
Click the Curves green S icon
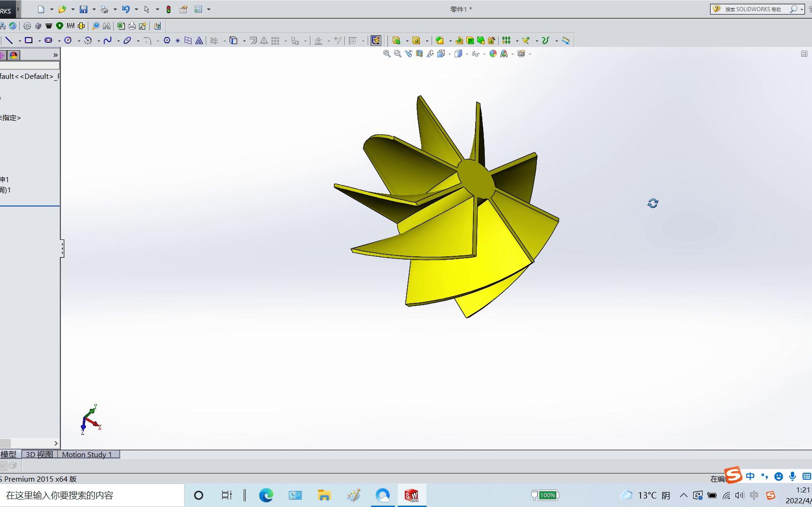(x=545, y=40)
